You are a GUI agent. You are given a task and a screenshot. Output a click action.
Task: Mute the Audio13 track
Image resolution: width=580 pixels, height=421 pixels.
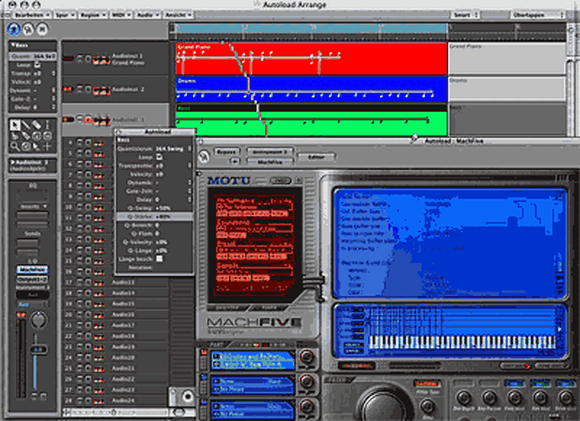click(x=80, y=283)
